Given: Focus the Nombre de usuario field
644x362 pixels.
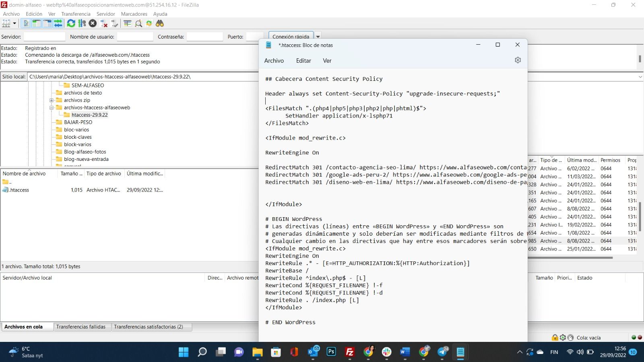Looking at the screenshot, I should pos(135,37).
